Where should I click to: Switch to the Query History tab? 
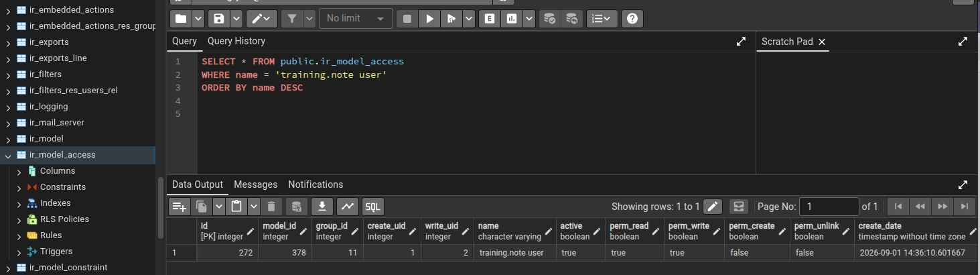236,41
